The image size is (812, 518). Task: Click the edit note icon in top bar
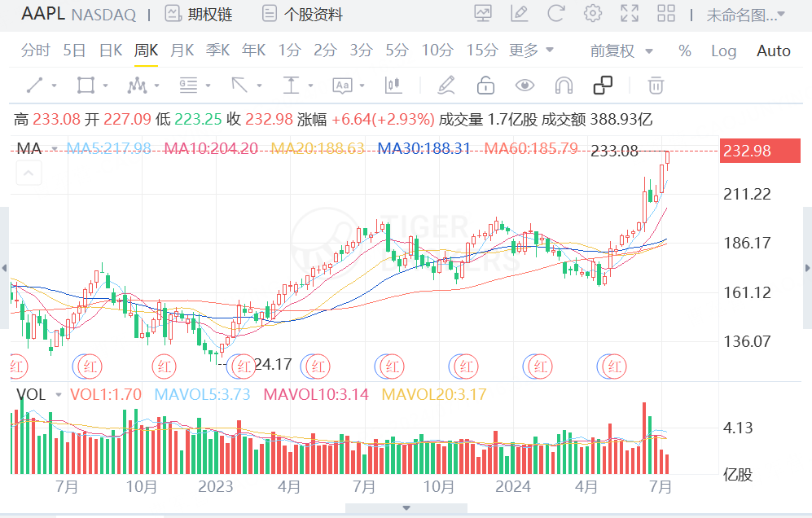(519, 14)
